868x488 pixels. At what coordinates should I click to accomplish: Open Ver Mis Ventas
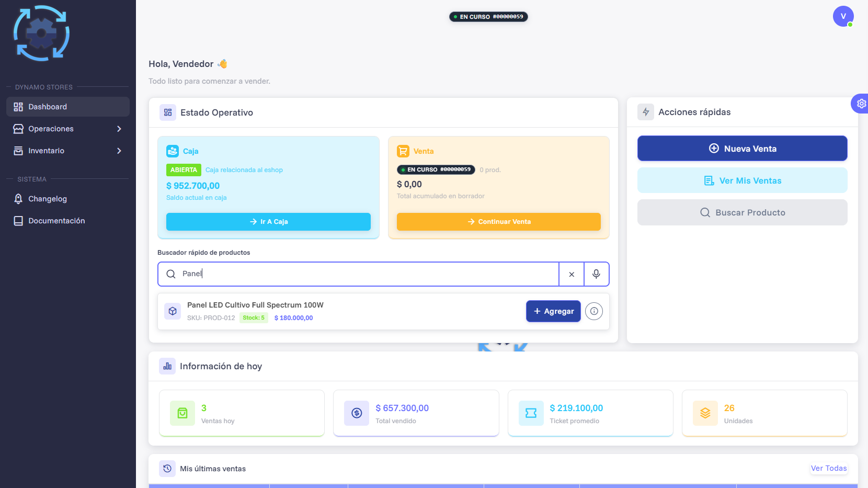[x=743, y=180]
